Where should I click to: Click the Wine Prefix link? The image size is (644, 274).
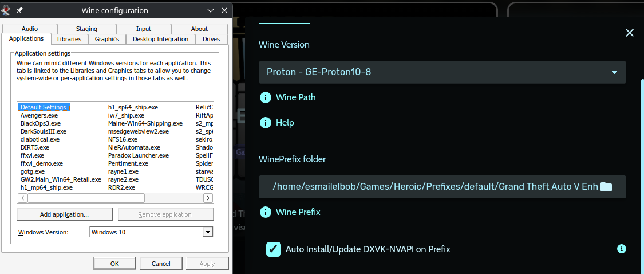click(298, 212)
